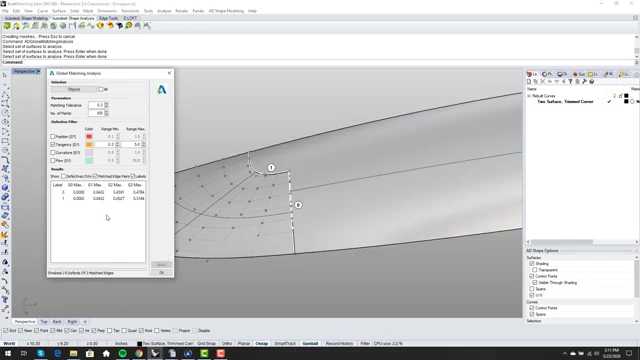
Task: Click the help icon in Layers panel toolbar
Action: point(591,82)
